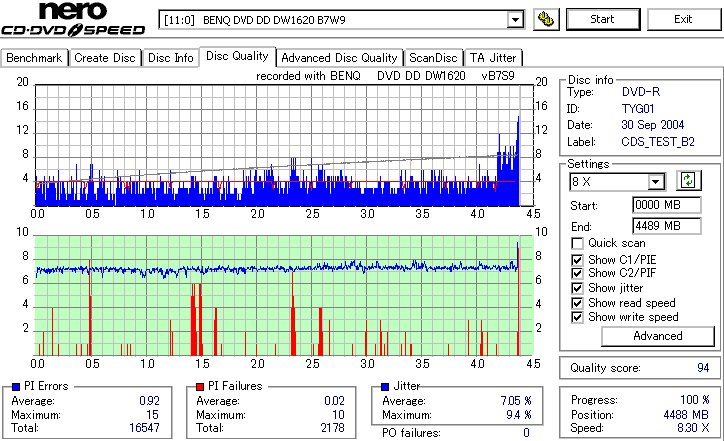This screenshot has width=724, height=441.
Task: Click the red PI Failures legend square
Action: 200,387
